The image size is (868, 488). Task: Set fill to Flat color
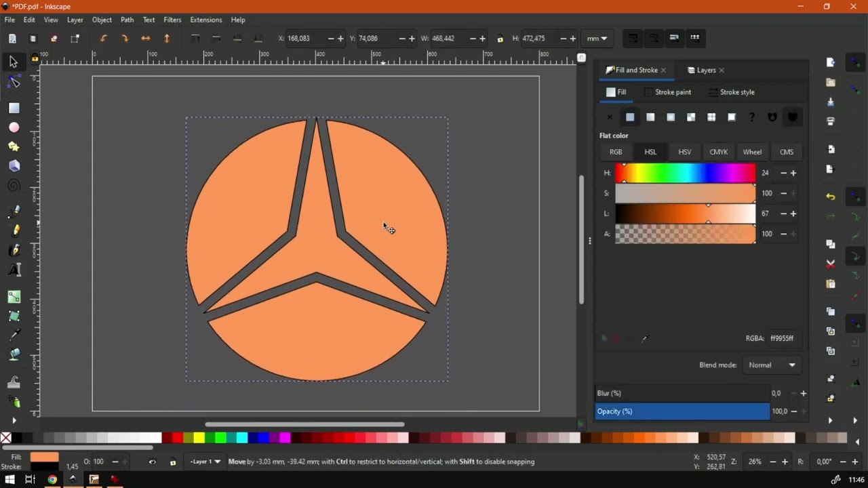pyautogui.click(x=630, y=117)
